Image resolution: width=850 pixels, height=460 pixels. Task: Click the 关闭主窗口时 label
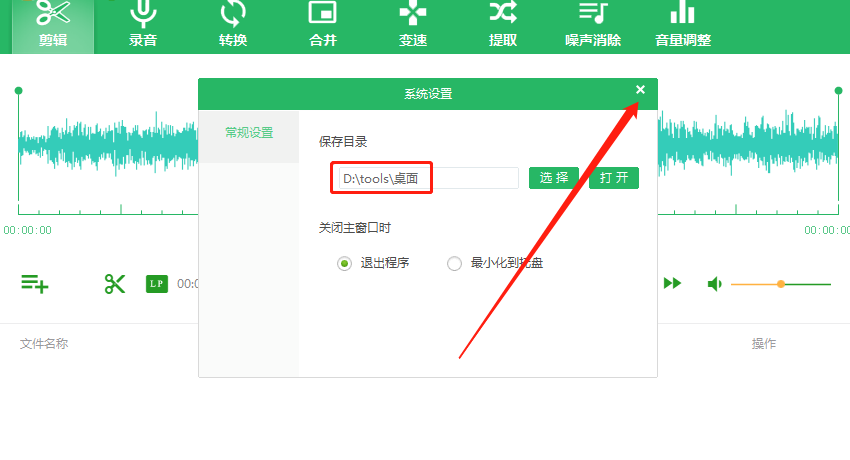(x=355, y=228)
